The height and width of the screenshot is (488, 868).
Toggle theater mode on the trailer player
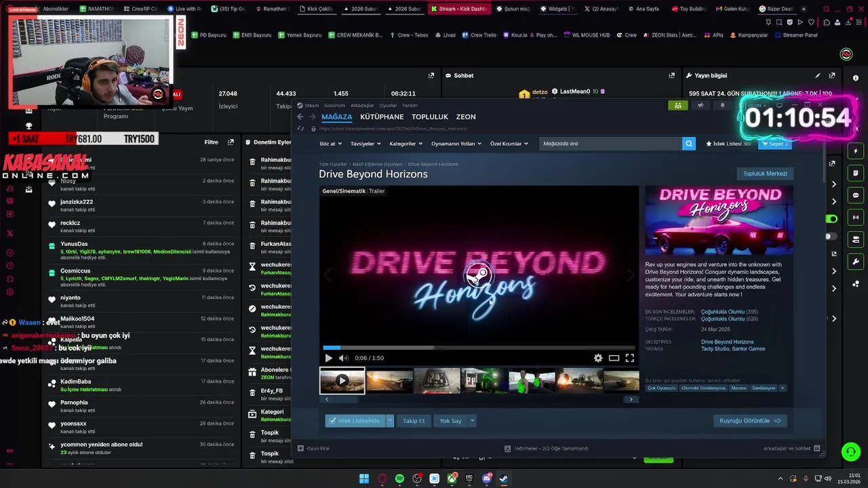click(614, 358)
